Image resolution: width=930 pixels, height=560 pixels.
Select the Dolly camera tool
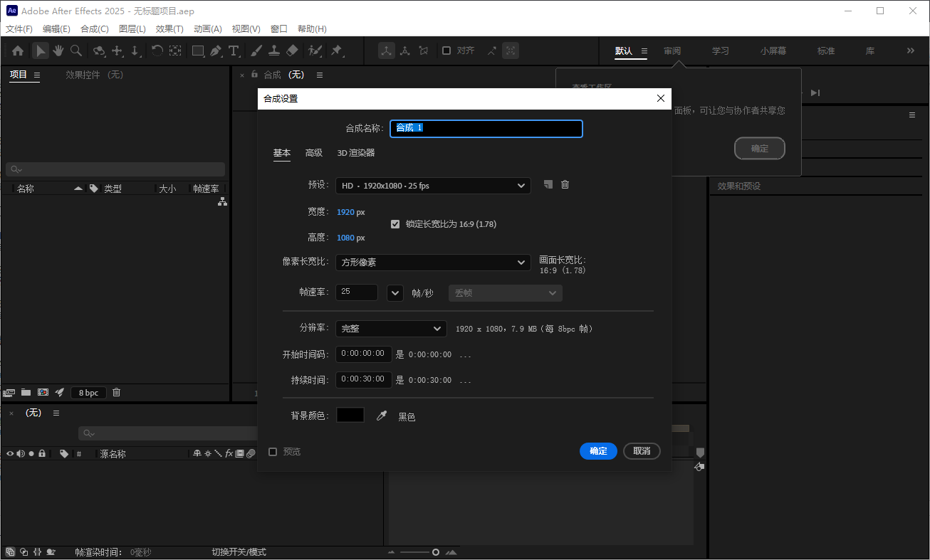pyautogui.click(x=135, y=51)
